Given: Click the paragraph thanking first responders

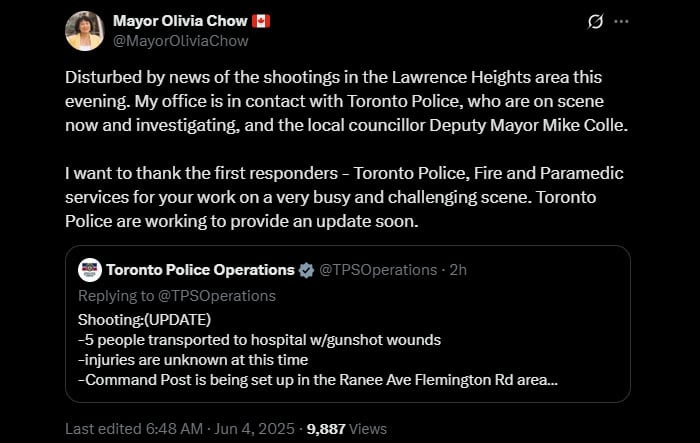Looking at the screenshot, I should [344, 197].
